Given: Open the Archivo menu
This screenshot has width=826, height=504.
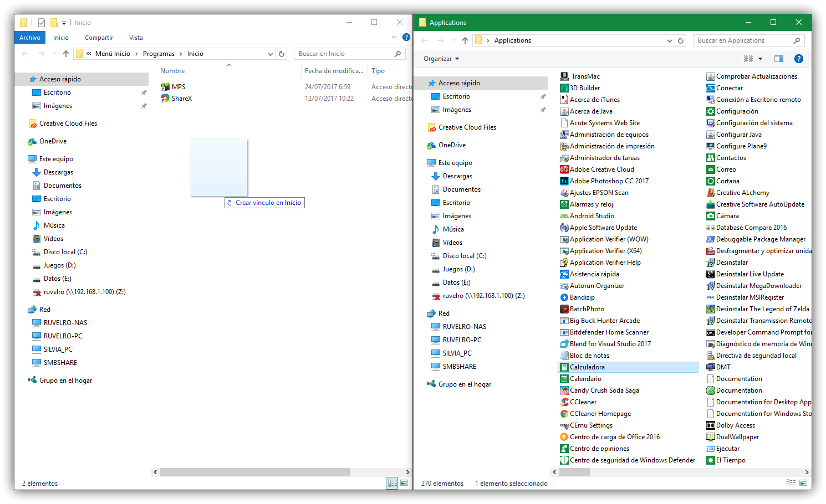Looking at the screenshot, I should pos(30,38).
